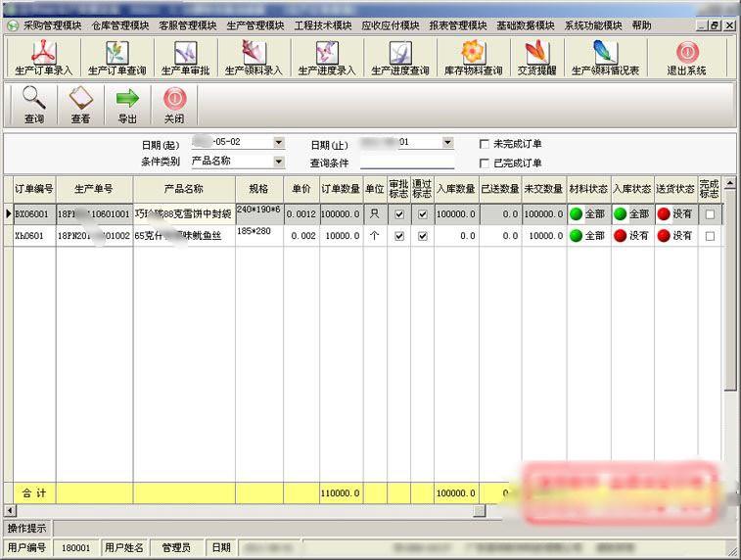Open 工程技术模块 menu

point(323,25)
